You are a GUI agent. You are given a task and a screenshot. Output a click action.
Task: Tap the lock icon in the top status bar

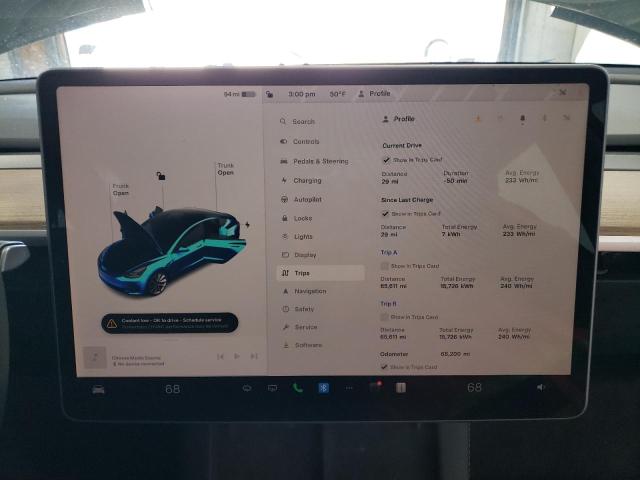pyautogui.click(x=269, y=94)
